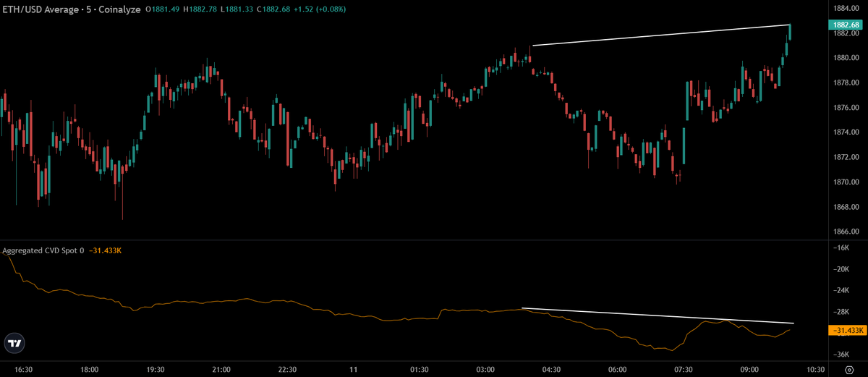Open chart settings hexagon gear icon
The image size is (868, 377).
[850, 369]
